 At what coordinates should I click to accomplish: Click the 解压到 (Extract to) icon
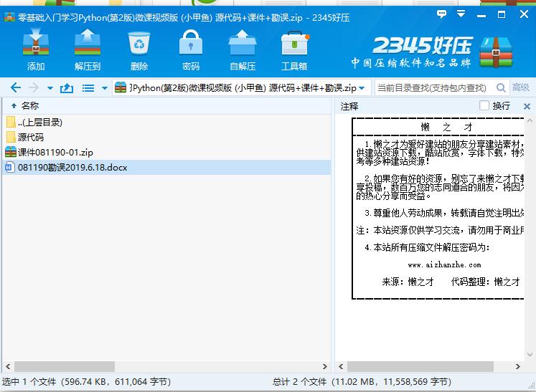tap(88, 49)
